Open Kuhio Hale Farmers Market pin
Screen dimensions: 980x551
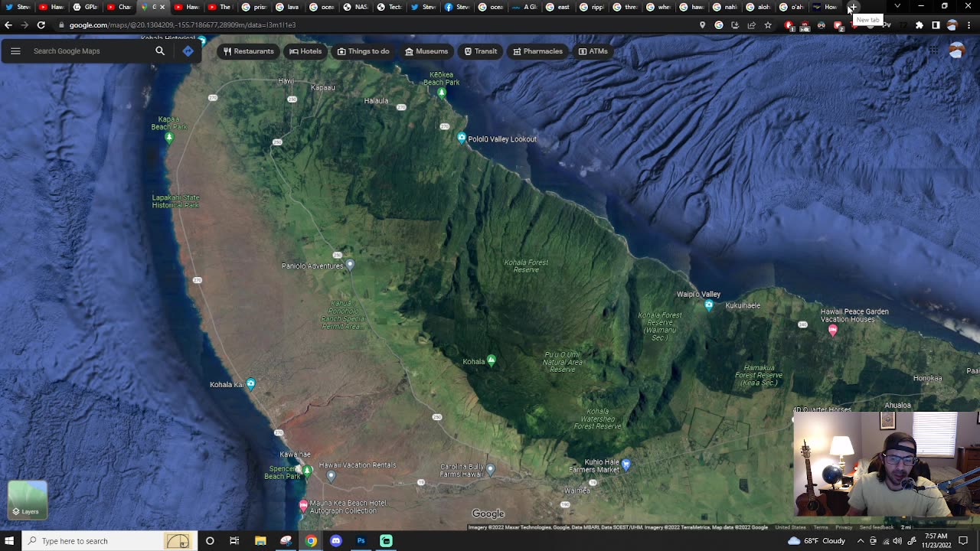coord(626,464)
